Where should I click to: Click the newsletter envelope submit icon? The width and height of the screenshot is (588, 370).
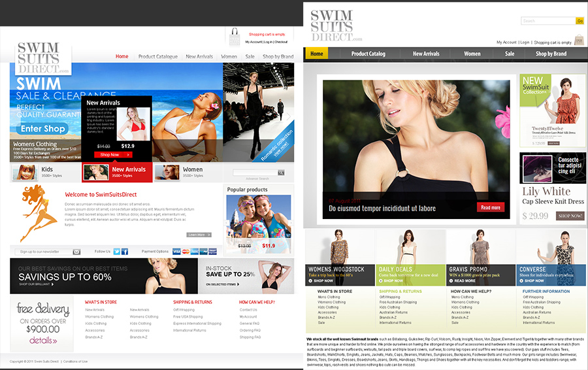pyautogui.click(x=76, y=252)
